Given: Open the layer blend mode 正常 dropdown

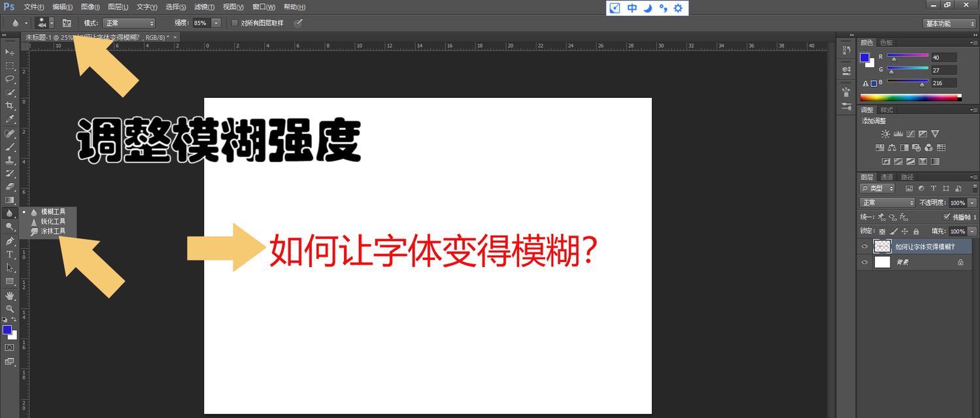Looking at the screenshot, I should tap(887, 202).
